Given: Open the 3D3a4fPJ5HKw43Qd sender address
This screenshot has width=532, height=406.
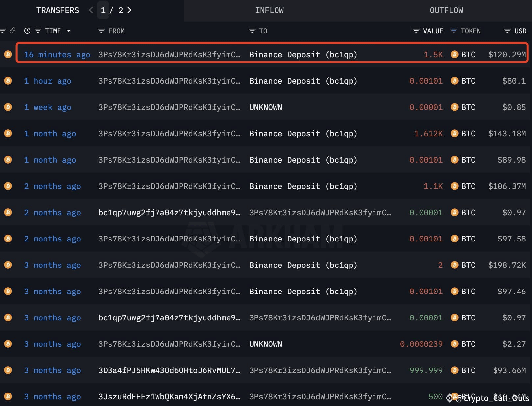Looking at the screenshot, I should [x=169, y=370].
